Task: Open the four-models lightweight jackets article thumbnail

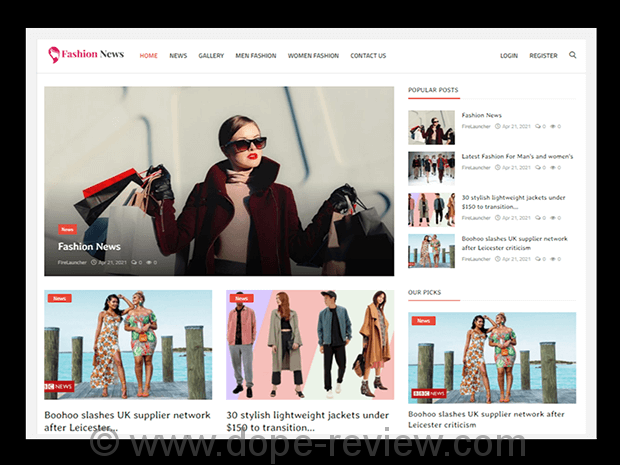Action: tap(310, 345)
